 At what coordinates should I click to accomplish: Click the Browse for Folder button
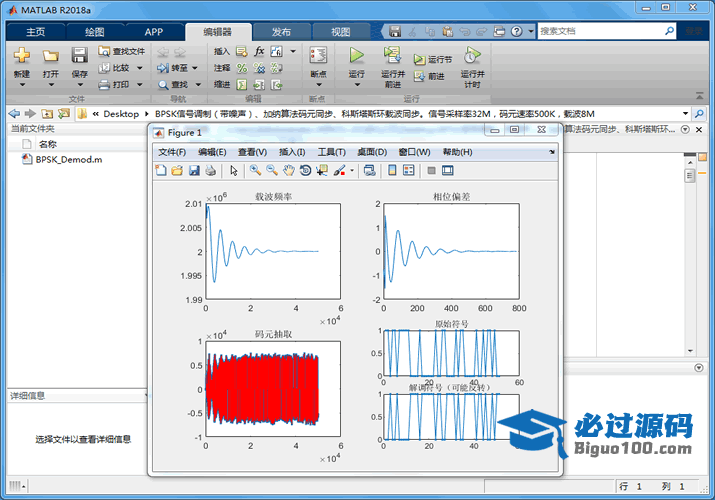coord(64,113)
